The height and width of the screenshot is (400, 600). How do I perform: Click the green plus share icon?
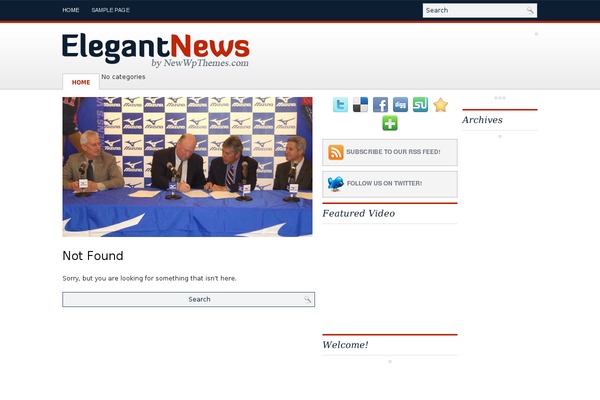click(390, 123)
